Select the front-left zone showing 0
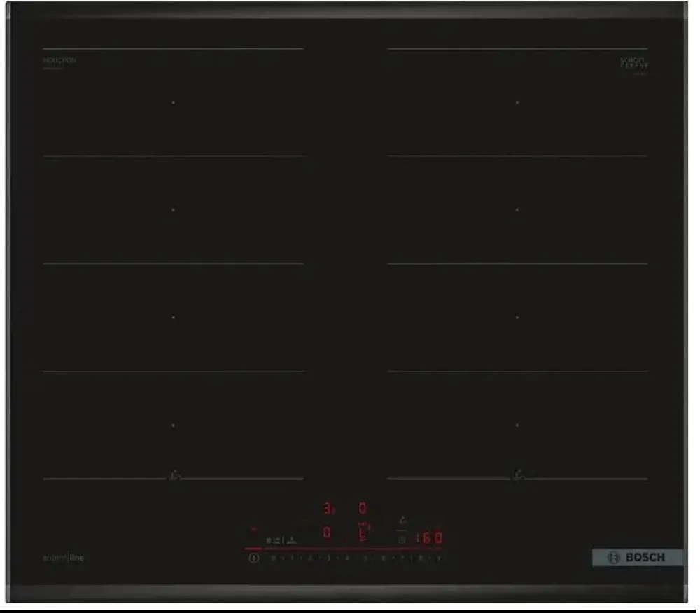The image size is (700, 613). tap(327, 533)
